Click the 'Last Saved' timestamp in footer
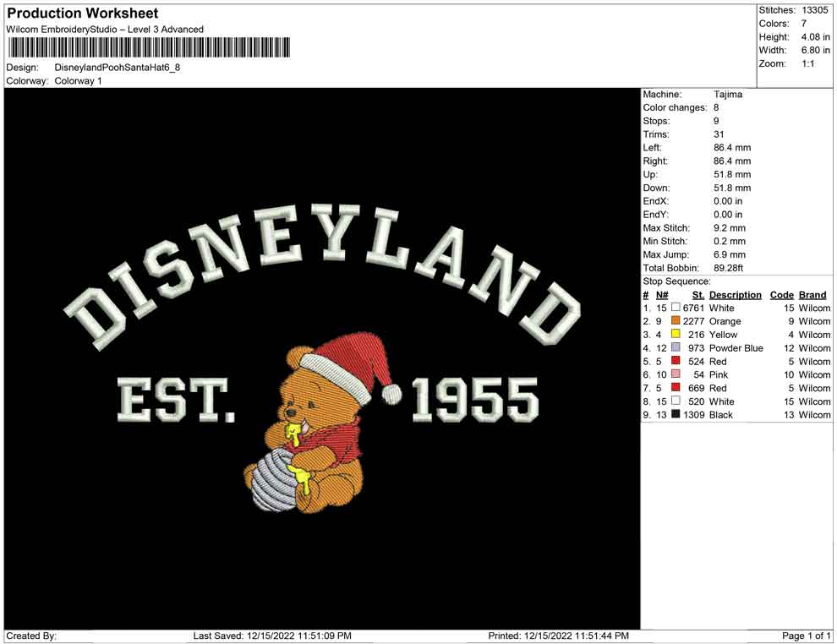 (272, 636)
